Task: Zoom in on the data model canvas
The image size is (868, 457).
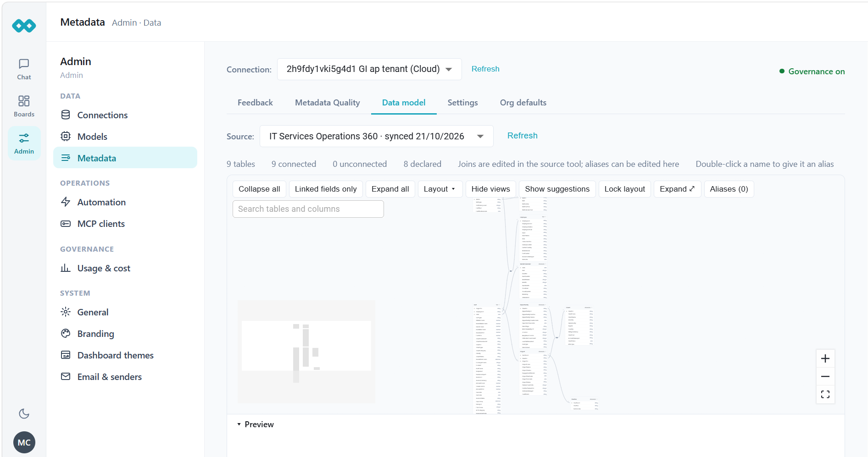Action: [825, 358]
